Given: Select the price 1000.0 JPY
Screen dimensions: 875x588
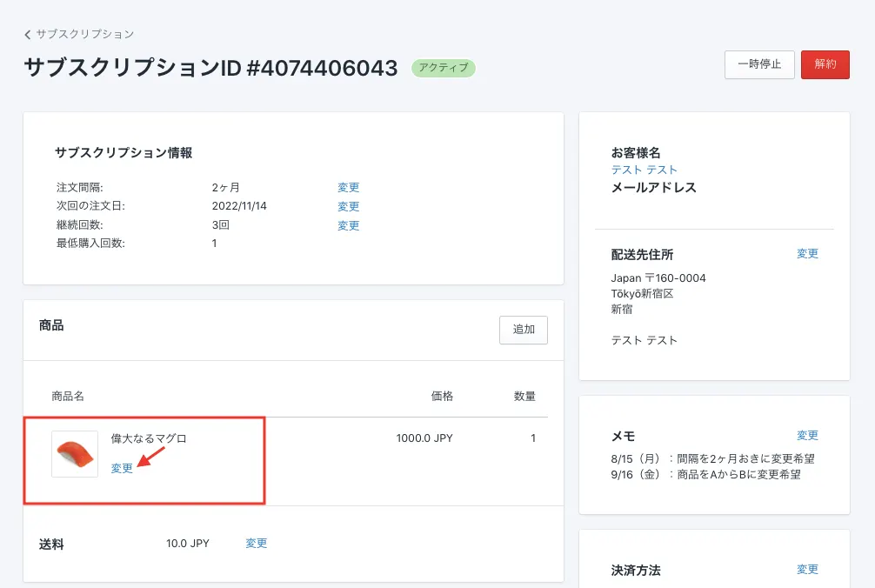Looking at the screenshot, I should click(x=424, y=438).
